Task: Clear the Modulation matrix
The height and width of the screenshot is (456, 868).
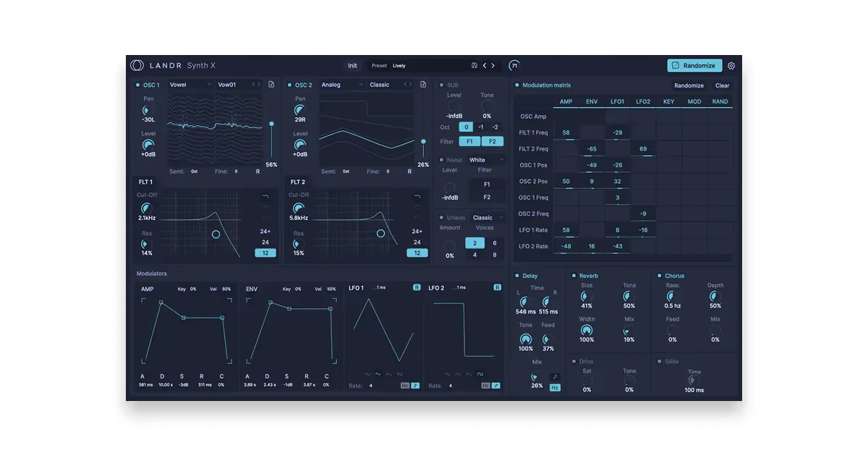Action: (x=723, y=85)
